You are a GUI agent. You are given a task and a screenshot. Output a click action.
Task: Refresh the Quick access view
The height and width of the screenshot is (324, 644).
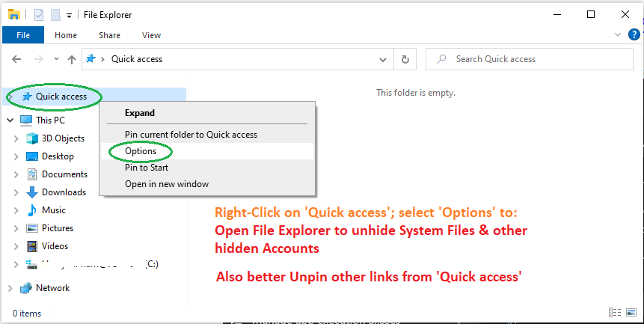coord(405,59)
